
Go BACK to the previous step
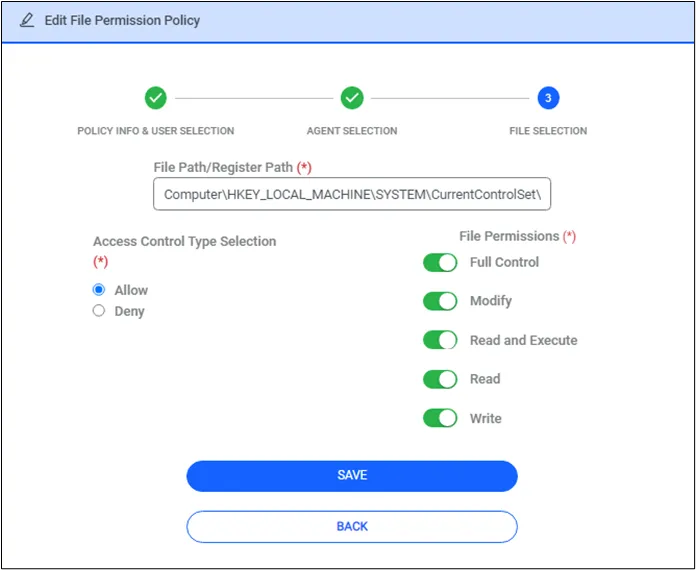click(352, 526)
